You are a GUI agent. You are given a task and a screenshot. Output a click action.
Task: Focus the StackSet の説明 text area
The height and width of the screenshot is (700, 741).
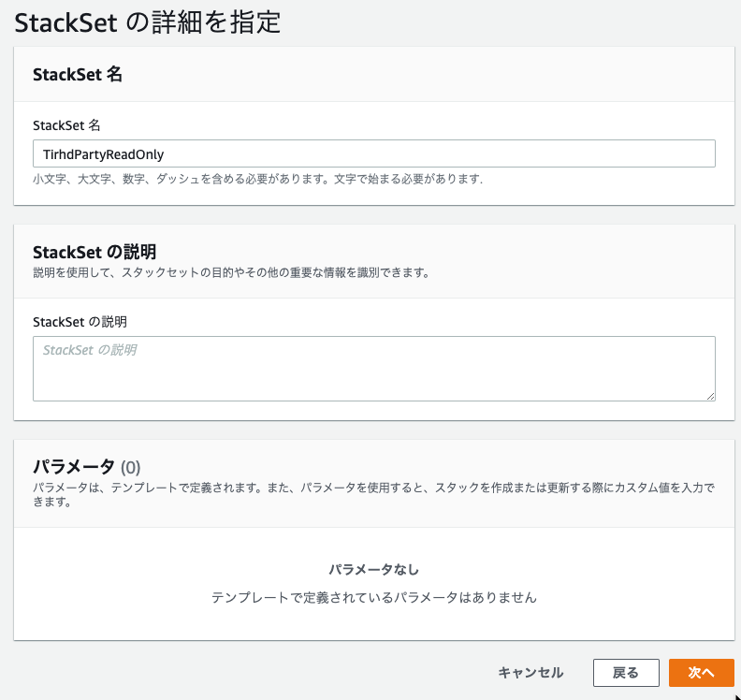click(x=374, y=369)
